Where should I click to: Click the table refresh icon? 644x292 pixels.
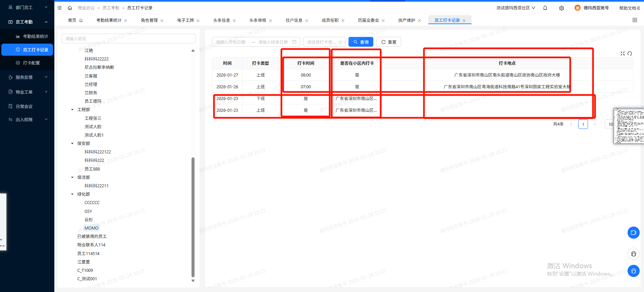pyautogui.click(x=630, y=53)
